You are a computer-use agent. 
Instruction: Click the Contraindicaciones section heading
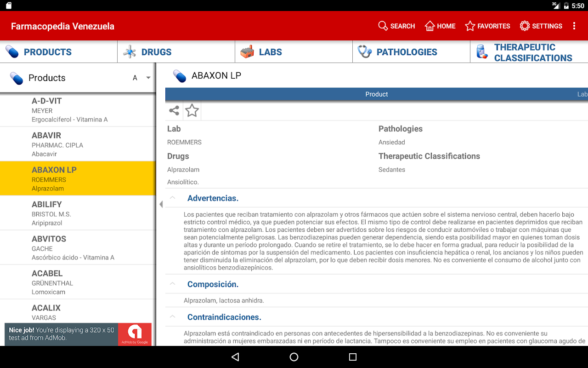[224, 317]
